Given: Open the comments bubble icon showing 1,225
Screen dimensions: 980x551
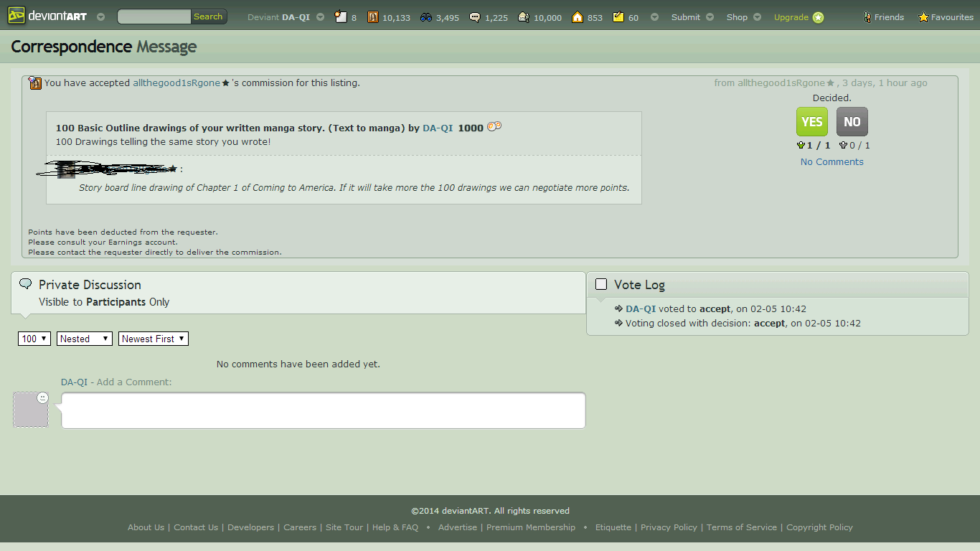Looking at the screenshot, I should (489, 17).
